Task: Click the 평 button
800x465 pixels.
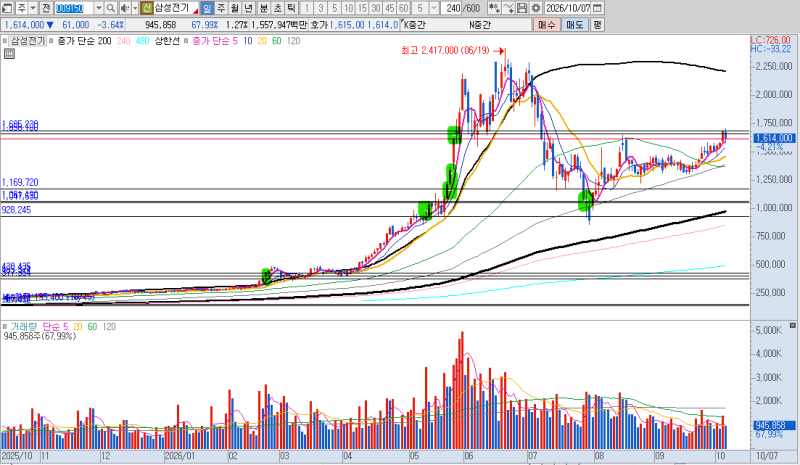Action: click(597, 25)
